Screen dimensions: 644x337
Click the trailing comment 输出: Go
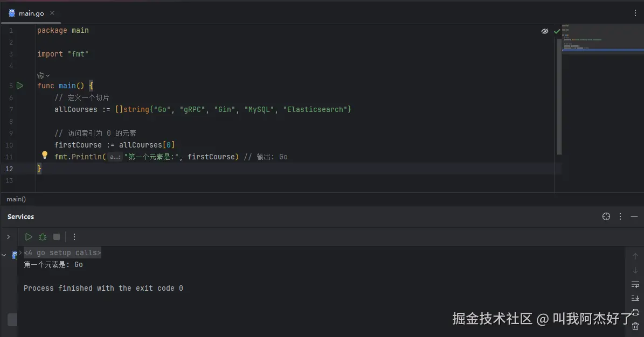click(266, 157)
